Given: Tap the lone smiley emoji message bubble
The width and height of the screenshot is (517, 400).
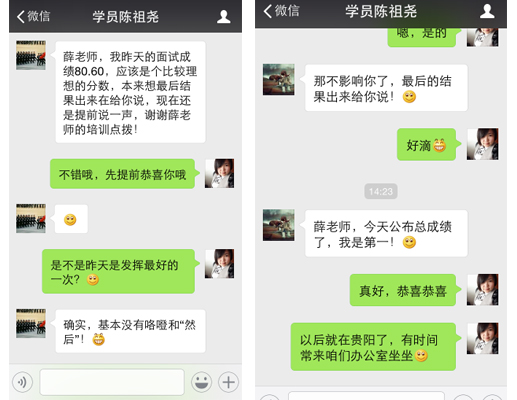Looking at the screenshot, I should click(x=71, y=219).
